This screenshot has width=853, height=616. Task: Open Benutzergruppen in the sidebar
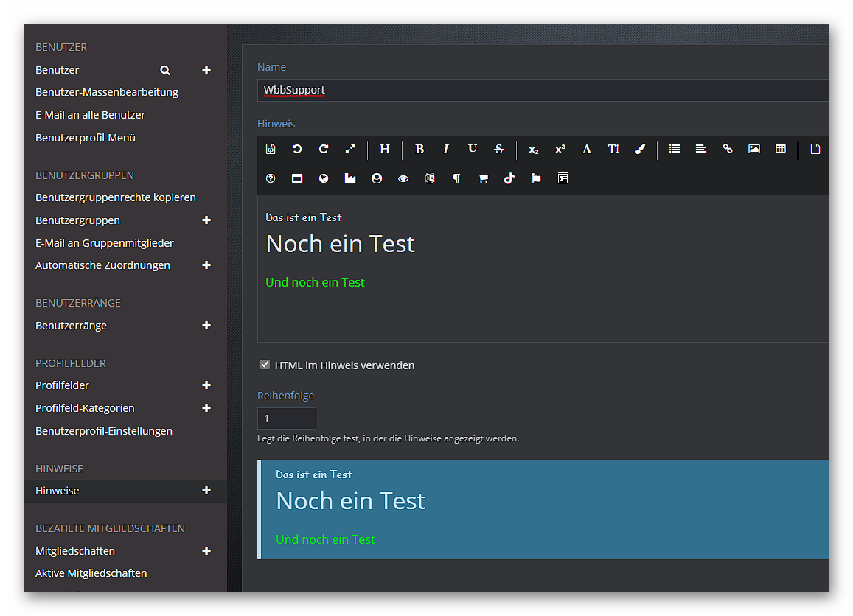[77, 220]
